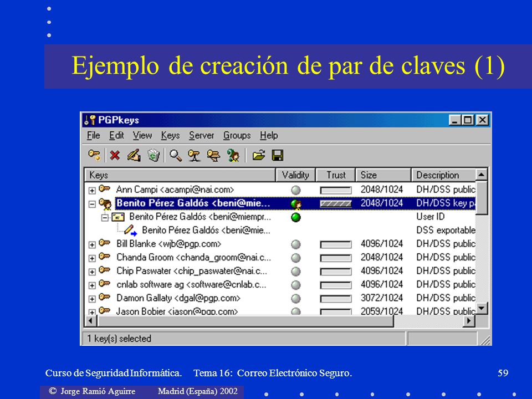Click the Update key from server icon
This screenshot has width=532, height=399.
click(x=214, y=155)
